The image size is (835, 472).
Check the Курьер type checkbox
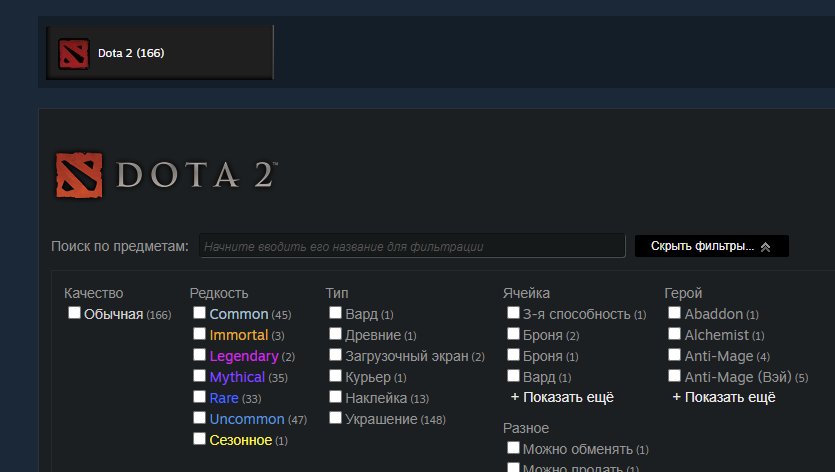click(336, 377)
